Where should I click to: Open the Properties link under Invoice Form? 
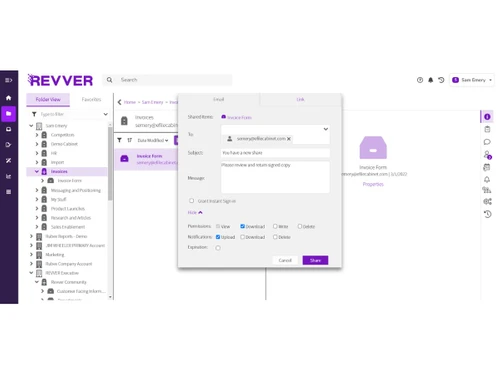click(373, 184)
